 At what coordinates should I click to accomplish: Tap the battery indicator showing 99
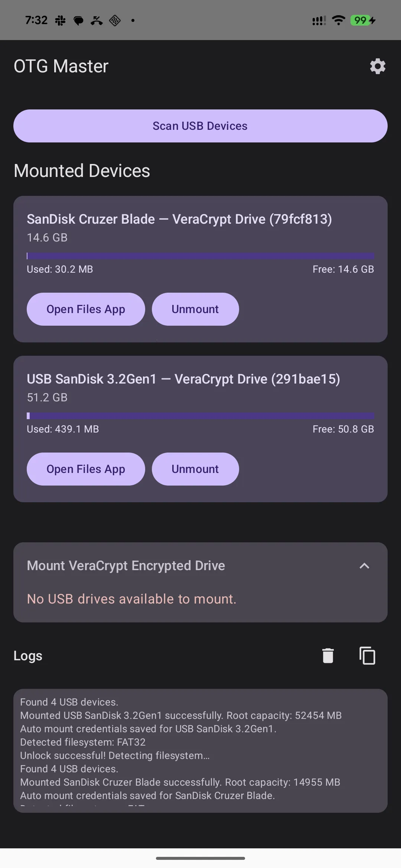pyautogui.click(x=363, y=20)
